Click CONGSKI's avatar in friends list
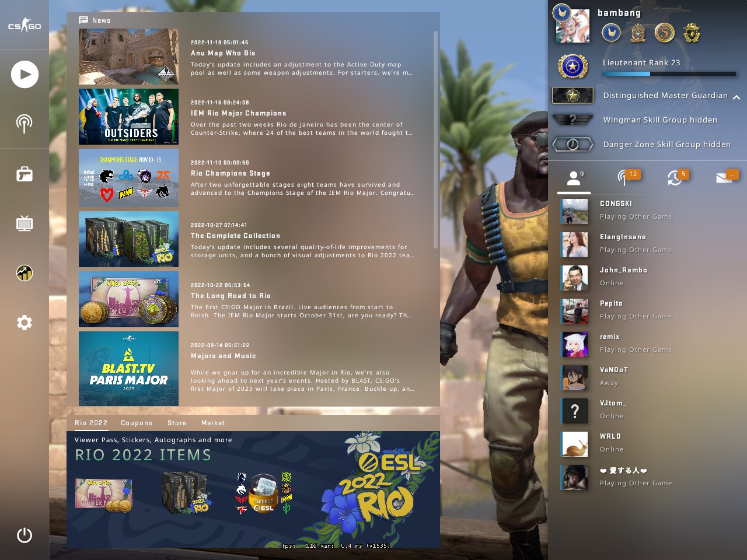The image size is (747, 560). (x=575, y=212)
